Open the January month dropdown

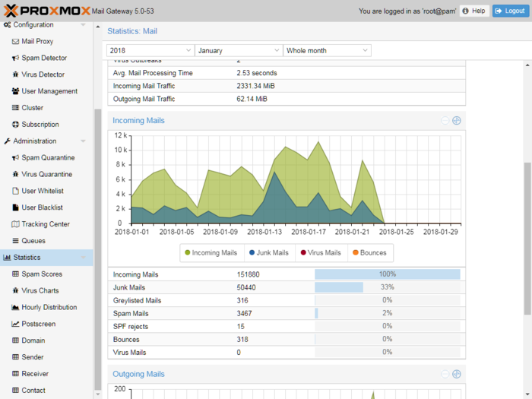tap(239, 50)
